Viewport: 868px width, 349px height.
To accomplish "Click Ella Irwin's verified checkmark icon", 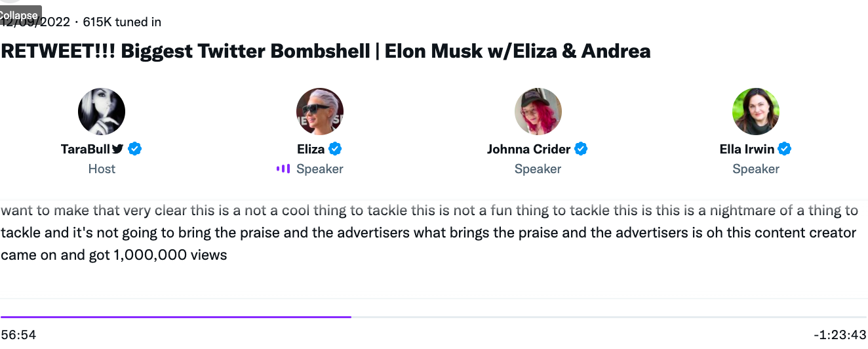I will coord(785,149).
